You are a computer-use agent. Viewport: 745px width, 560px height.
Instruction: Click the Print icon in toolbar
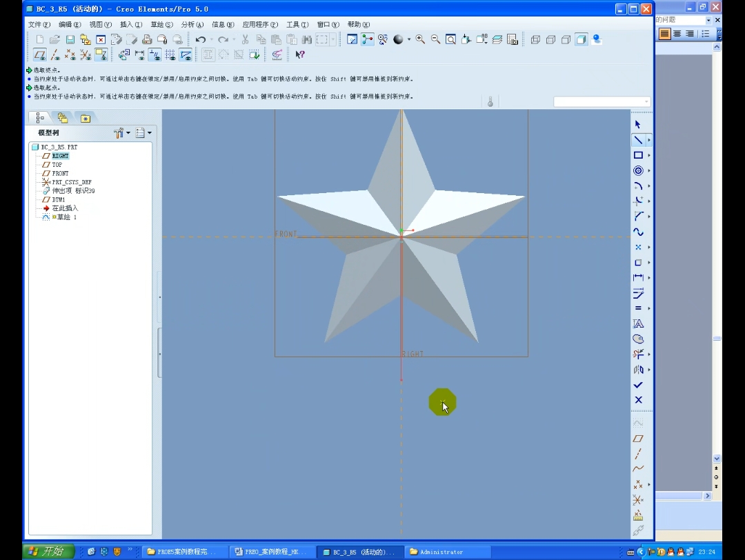pyautogui.click(x=147, y=39)
